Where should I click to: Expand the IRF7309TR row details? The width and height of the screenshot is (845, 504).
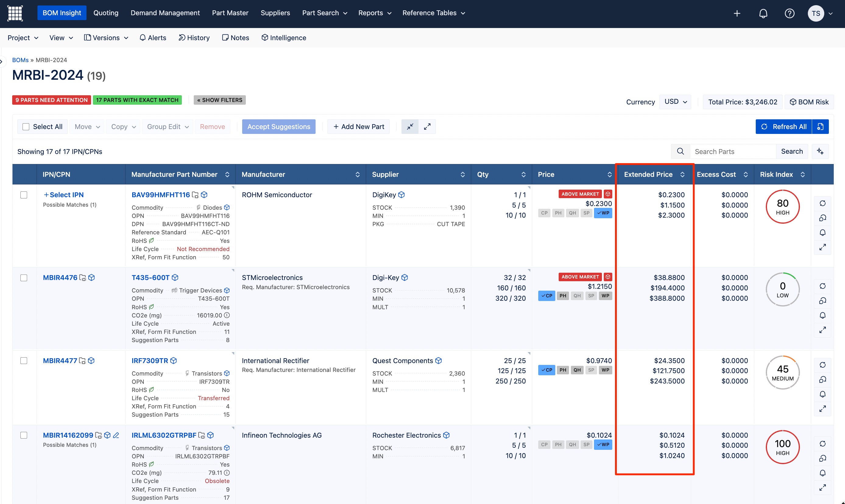pos(822,408)
